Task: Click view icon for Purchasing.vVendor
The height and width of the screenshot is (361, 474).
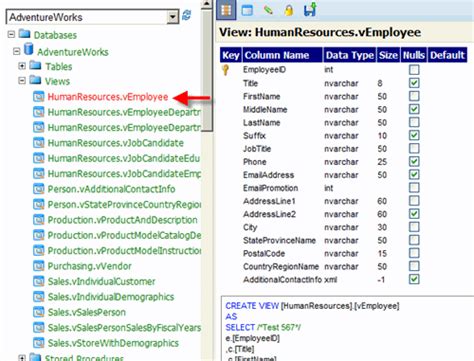Action: coord(39,266)
